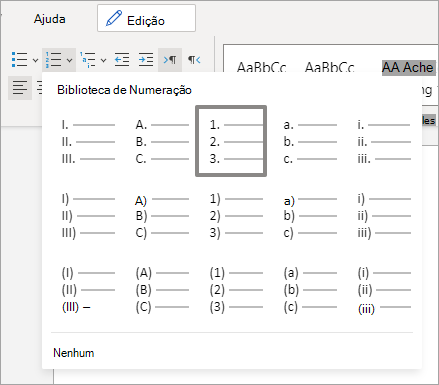439x385 pixels.
Task: Open the Ajuda tab
Action: click(49, 19)
